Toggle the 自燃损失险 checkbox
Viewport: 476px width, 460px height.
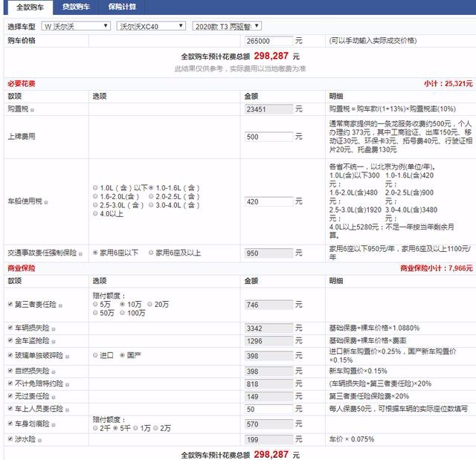tap(10, 371)
